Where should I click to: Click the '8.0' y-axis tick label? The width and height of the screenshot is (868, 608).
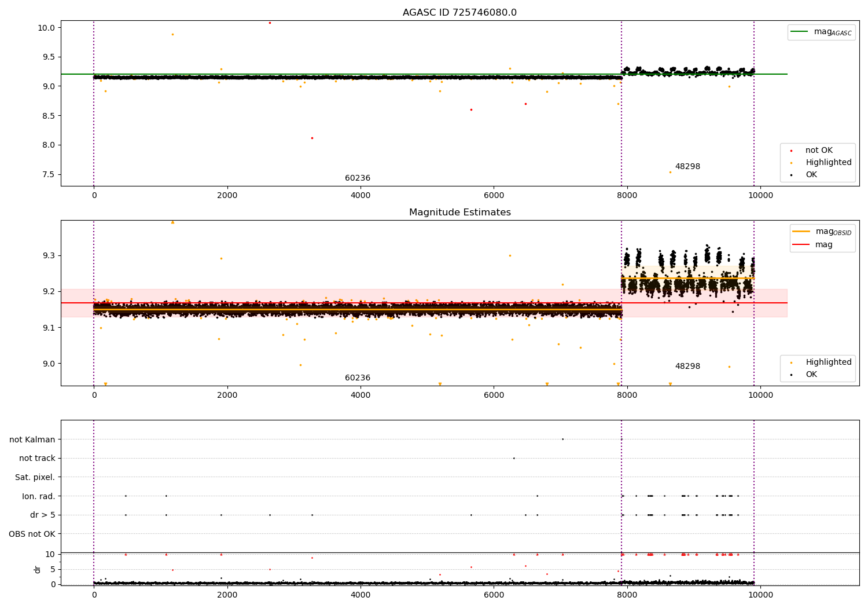pos(49,145)
